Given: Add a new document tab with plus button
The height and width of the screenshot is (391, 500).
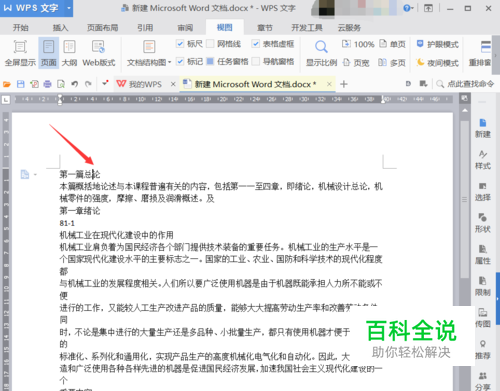Looking at the screenshot, I should click(x=344, y=84).
